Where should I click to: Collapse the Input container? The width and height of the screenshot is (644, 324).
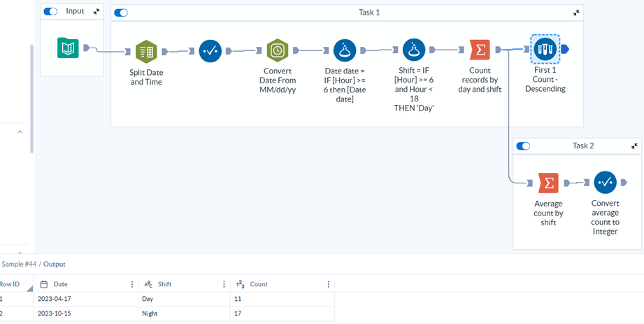click(96, 12)
